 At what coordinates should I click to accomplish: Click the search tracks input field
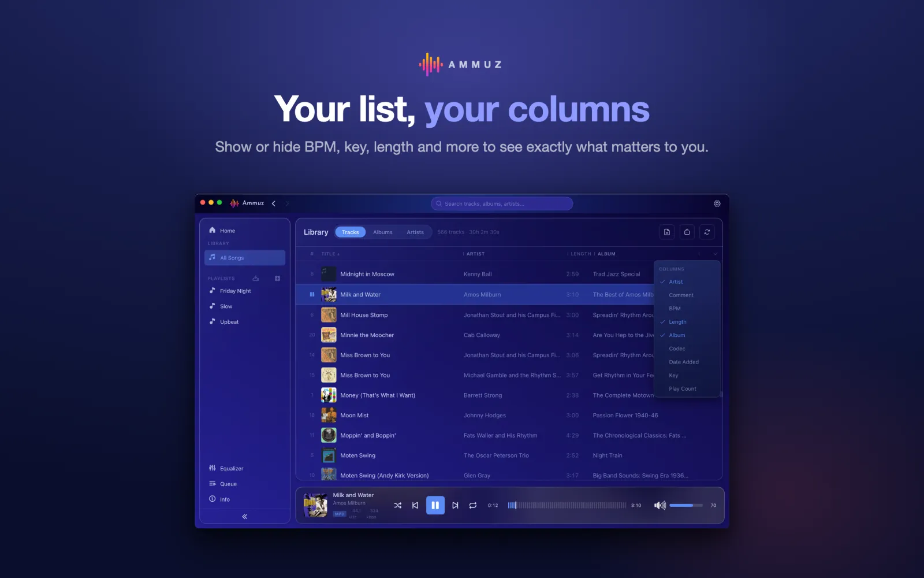[502, 203]
